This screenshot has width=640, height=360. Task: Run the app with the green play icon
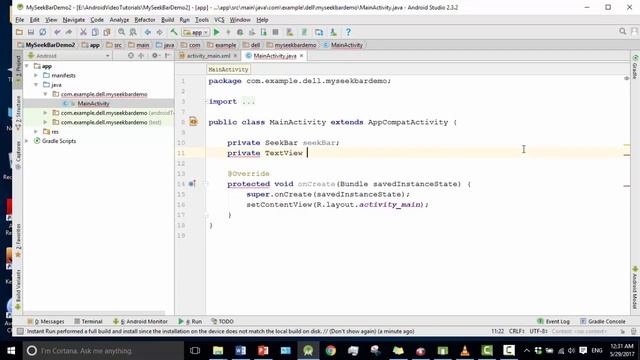click(x=217, y=32)
